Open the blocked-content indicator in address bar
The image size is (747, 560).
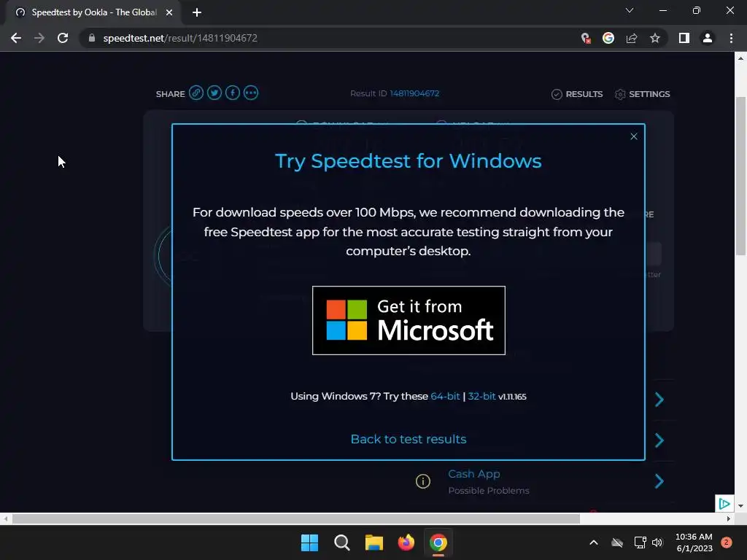[586, 38]
